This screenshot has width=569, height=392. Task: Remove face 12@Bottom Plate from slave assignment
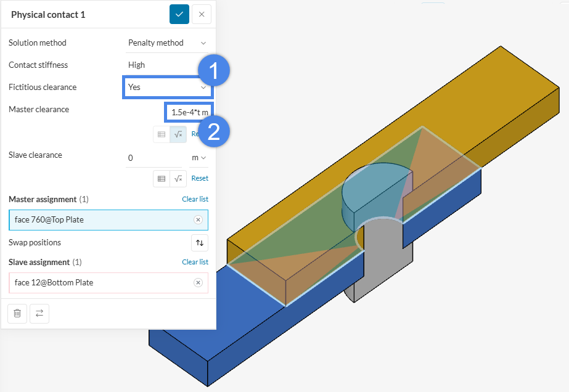198,283
